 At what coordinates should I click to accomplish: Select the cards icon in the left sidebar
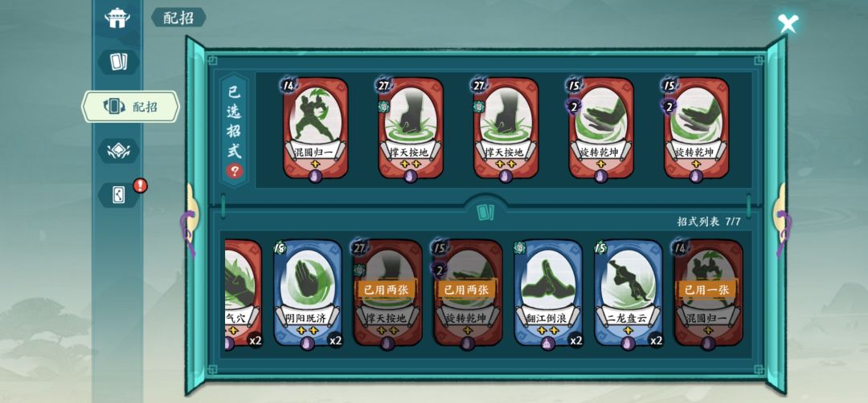pyautogui.click(x=118, y=61)
